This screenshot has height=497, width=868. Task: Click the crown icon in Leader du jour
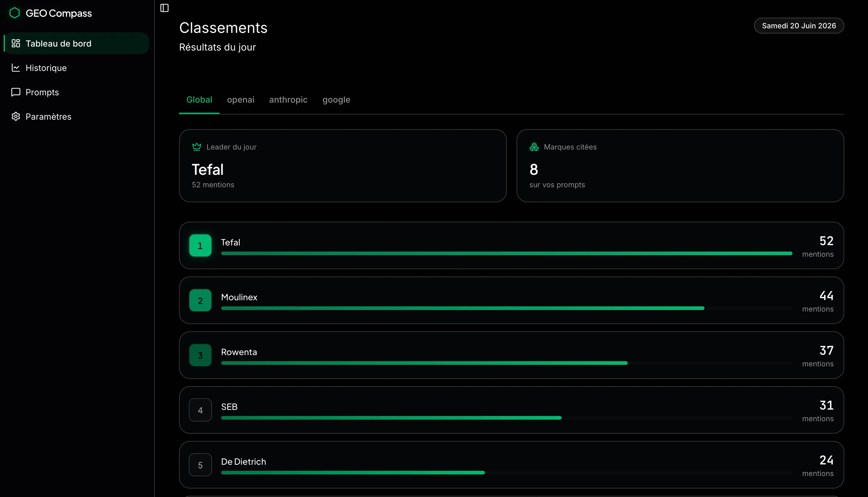(x=197, y=147)
